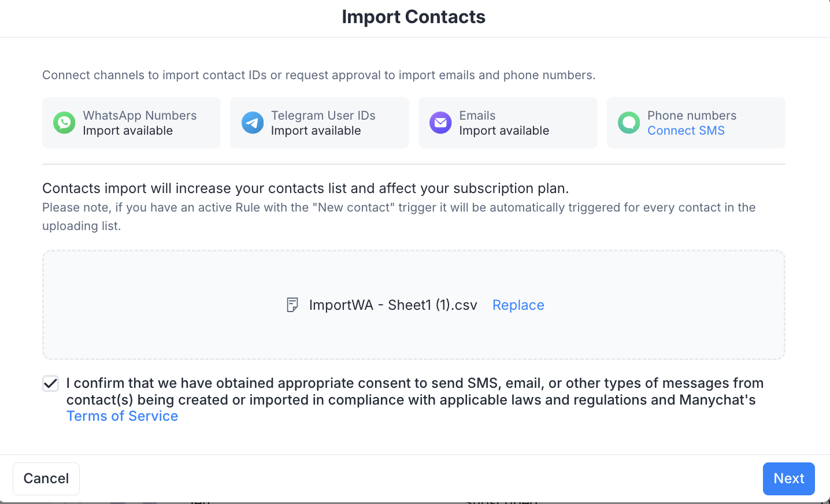Select the Phone numbers channel label
This screenshot has height=504, width=830.
691,116
